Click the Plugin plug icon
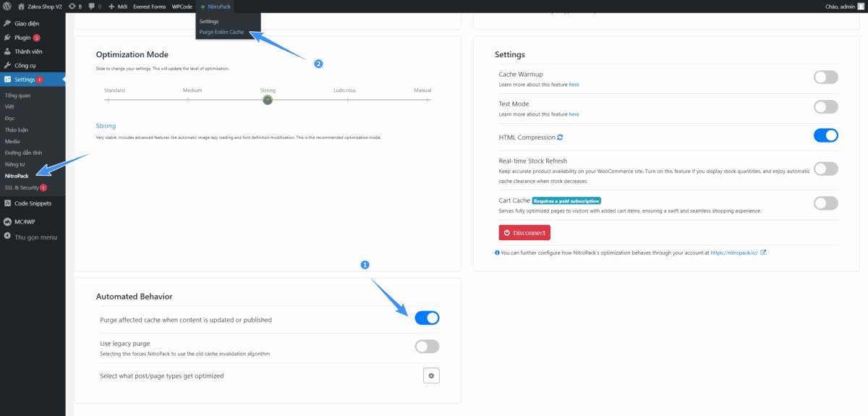The width and height of the screenshot is (868, 416). 7,38
